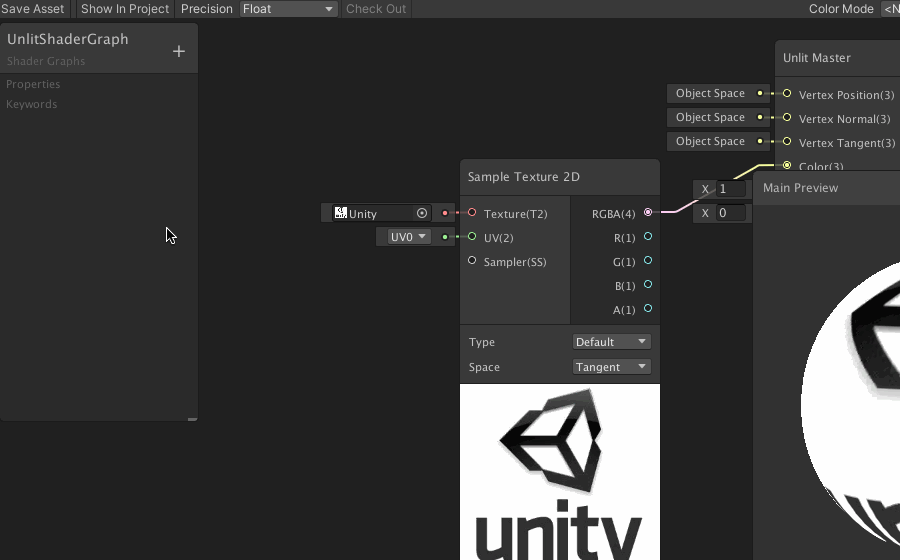Click the B(1) output port
Image resolution: width=900 pixels, height=560 pixels.
(x=648, y=285)
